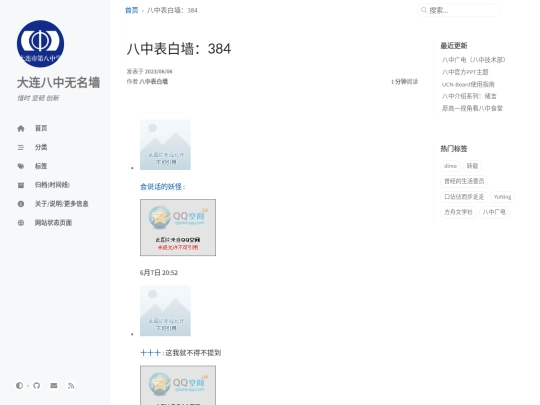The width and height of the screenshot is (540, 405).
Task: Click the current breadcrumb 八中表白墙：384
Action: [172, 10]
